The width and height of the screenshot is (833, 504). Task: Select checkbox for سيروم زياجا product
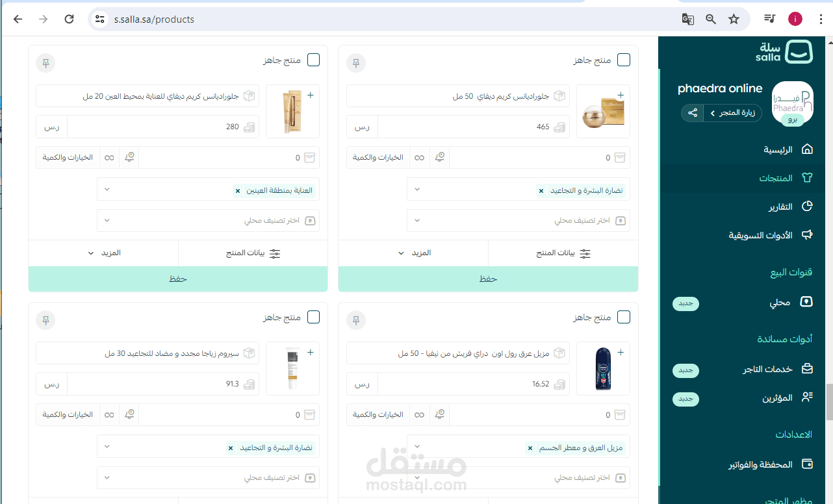313,317
